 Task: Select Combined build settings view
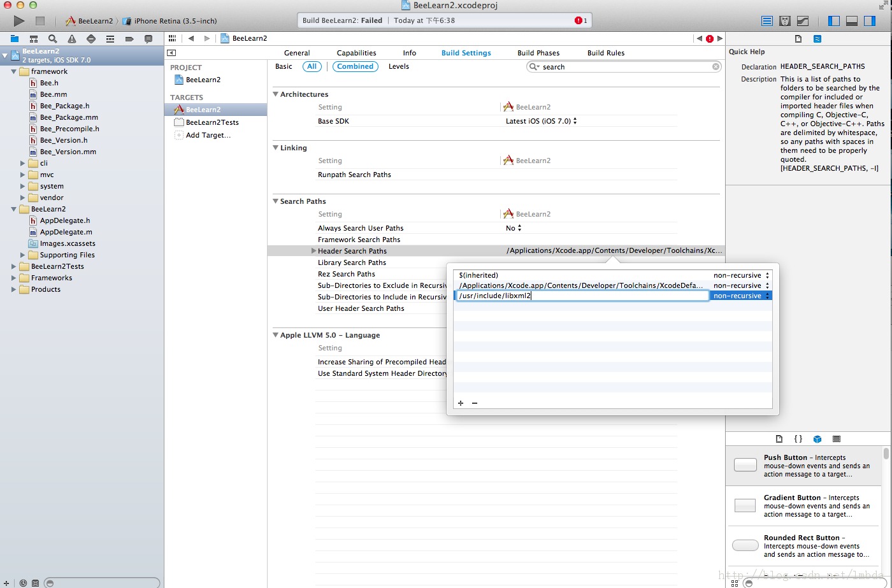click(x=355, y=66)
